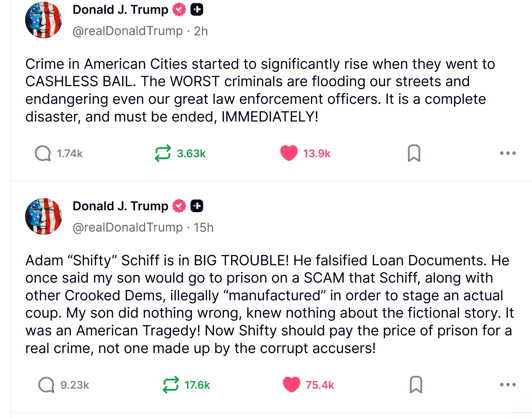Click the display name on the 15h post
Image resolution: width=532 pixels, height=418 pixels.
click(x=120, y=206)
